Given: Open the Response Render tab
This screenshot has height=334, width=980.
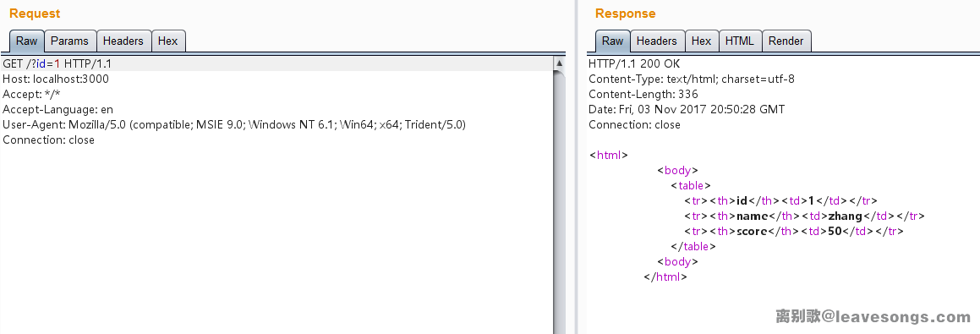Looking at the screenshot, I should coord(786,41).
